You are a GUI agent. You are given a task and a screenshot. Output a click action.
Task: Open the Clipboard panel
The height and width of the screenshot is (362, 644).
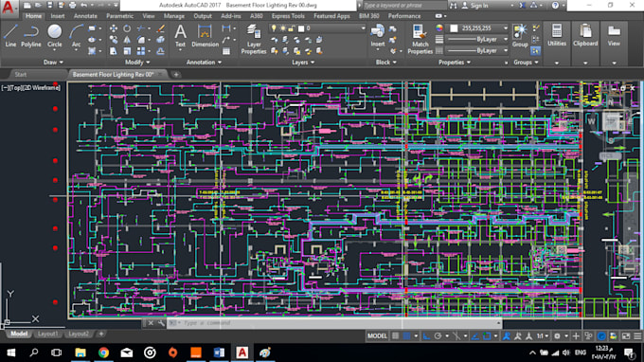click(585, 35)
